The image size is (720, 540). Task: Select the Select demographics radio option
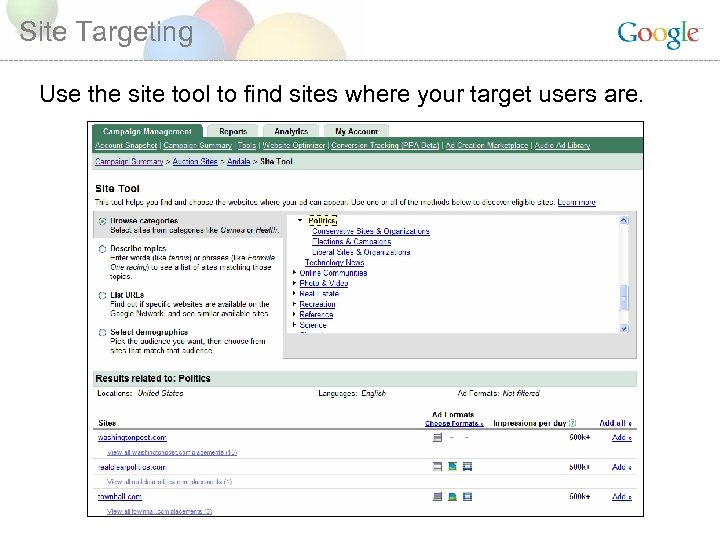tap(102, 332)
